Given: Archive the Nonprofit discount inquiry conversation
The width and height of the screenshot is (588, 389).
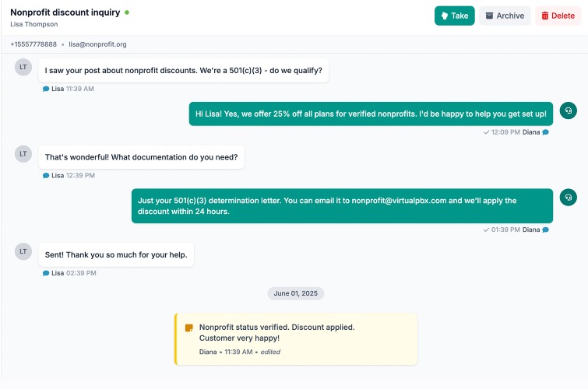Looking at the screenshot, I should coord(505,16).
